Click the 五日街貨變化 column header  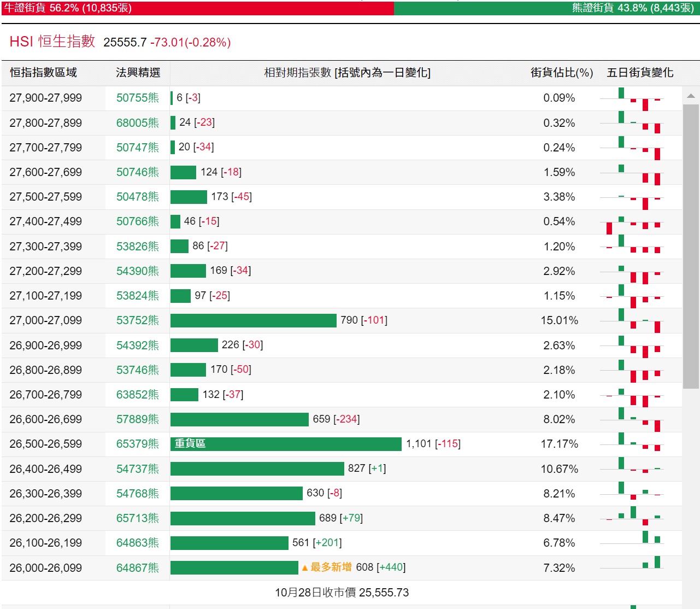639,73
